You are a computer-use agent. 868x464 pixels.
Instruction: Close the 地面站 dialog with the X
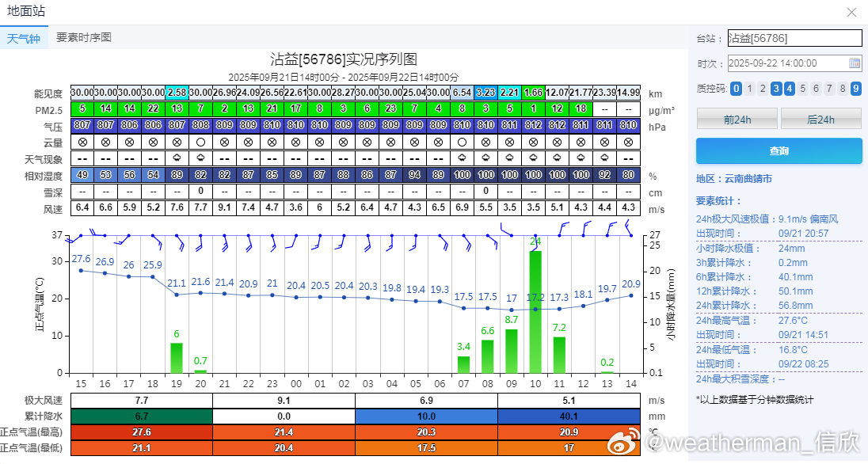pos(851,12)
